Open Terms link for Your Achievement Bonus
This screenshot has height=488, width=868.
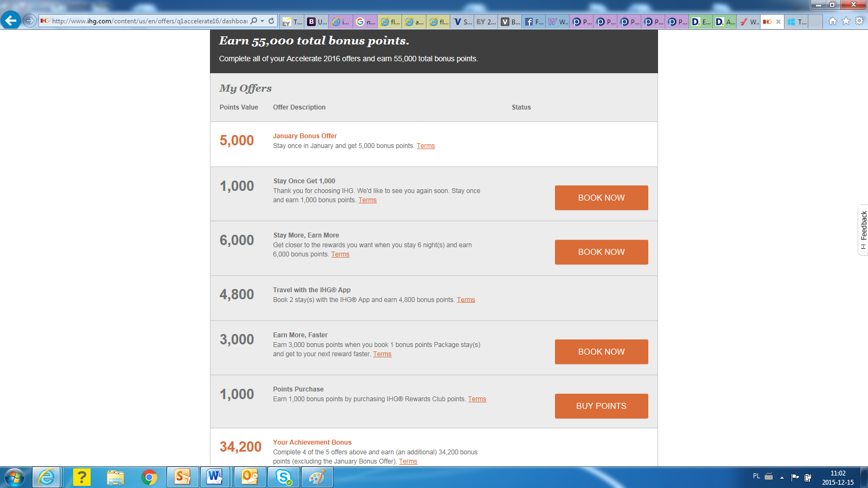408,461
